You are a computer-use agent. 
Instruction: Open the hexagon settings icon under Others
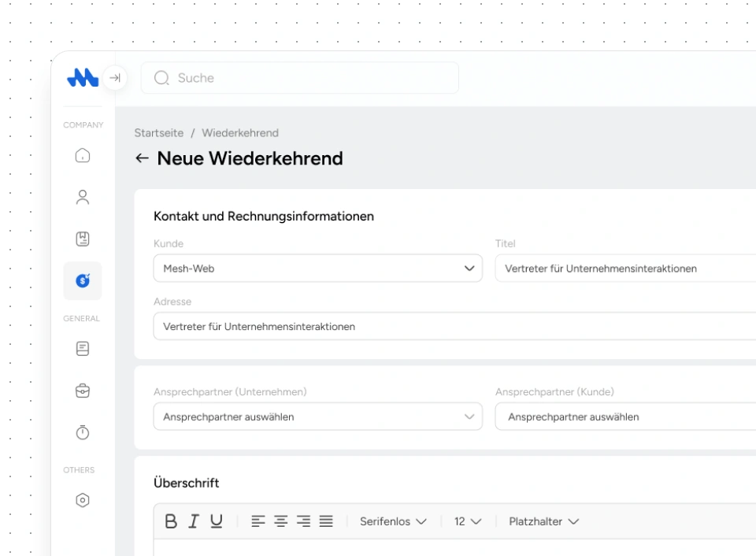pos(83,500)
